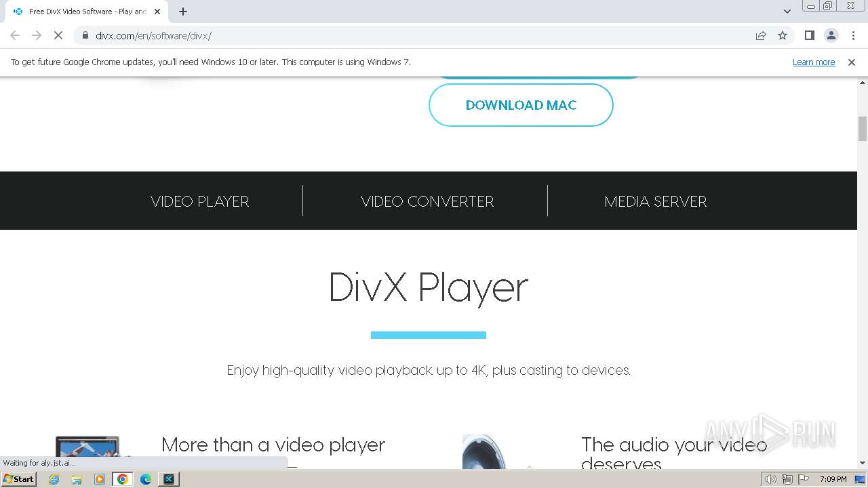Image resolution: width=868 pixels, height=488 pixels.
Task: Dismiss the Chrome update notification bar
Action: click(851, 62)
